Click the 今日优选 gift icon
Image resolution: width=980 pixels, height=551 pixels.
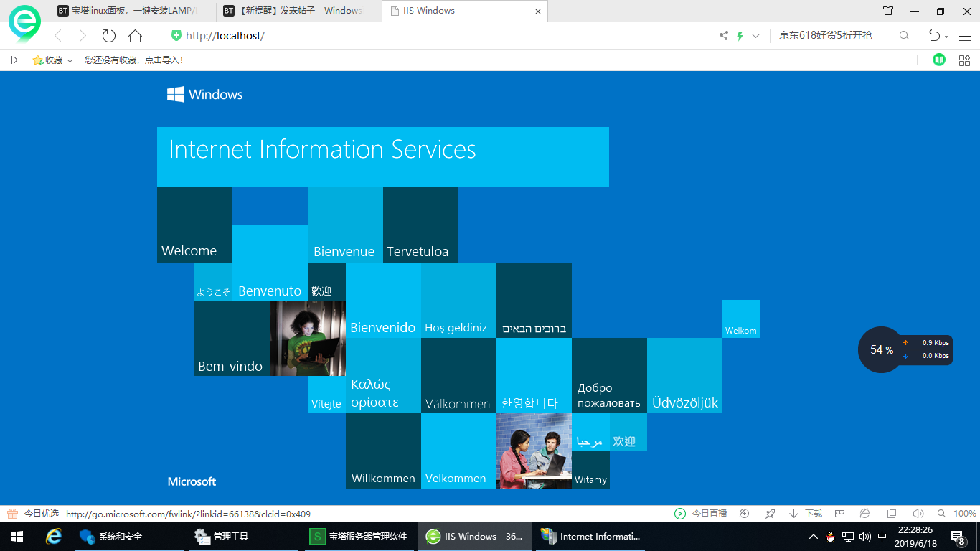[13, 514]
